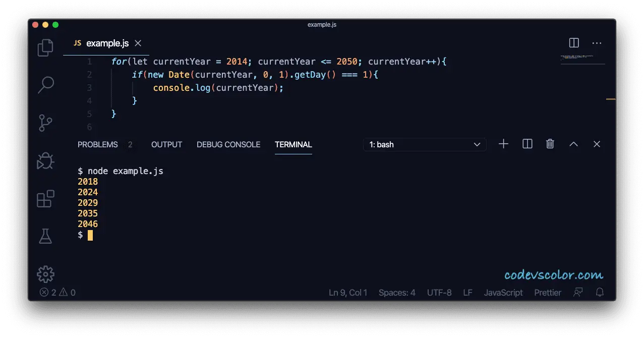Screen dimensions: 644x338
Task: Open notifications bell in status bar
Action: coord(600,293)
